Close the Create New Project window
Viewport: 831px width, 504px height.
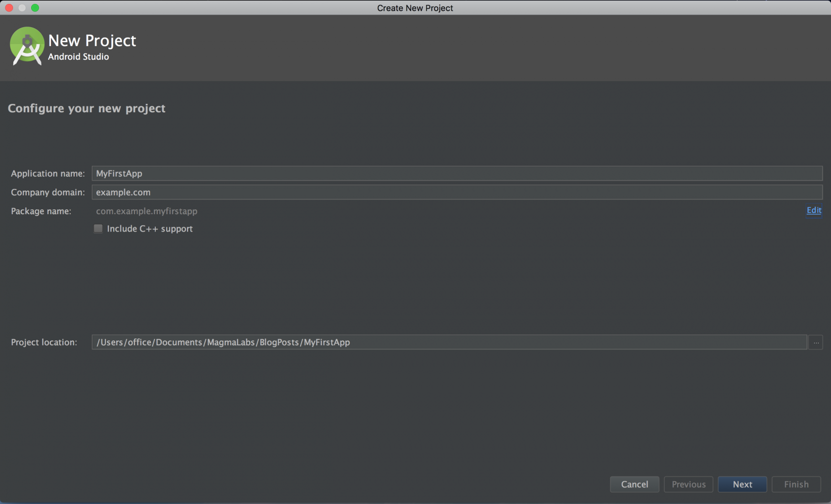pyautogui.click(x=9, y=8)
